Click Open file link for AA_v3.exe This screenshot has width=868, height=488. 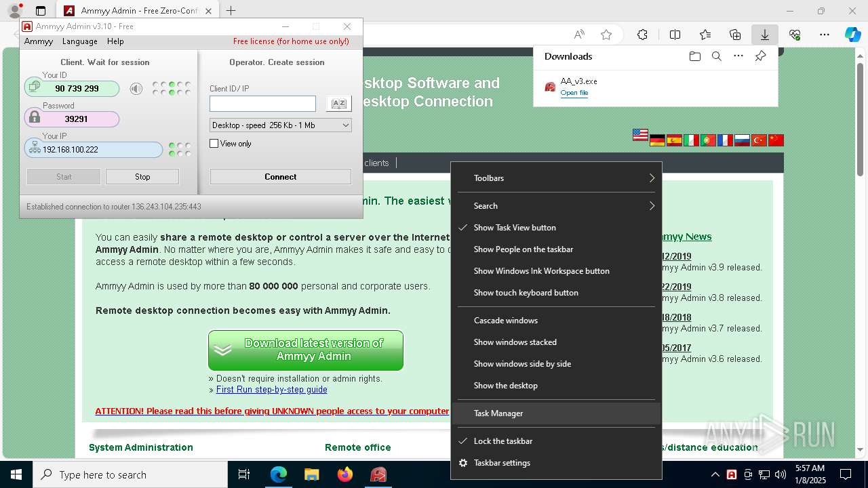tap(574, 93)
